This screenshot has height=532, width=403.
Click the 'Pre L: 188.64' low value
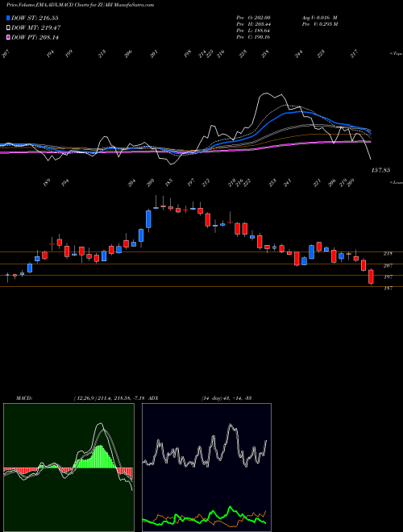click(253, 31)
